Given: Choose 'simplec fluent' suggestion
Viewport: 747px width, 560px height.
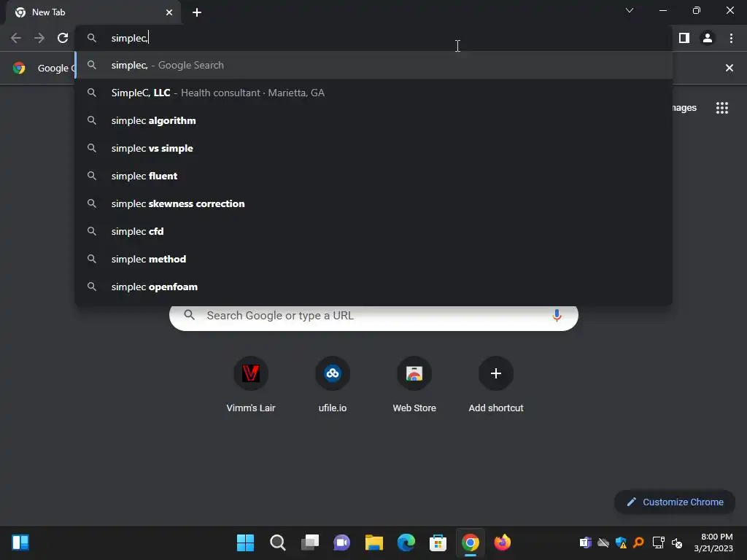Looking at the screenshot, I should pos(373,176).
